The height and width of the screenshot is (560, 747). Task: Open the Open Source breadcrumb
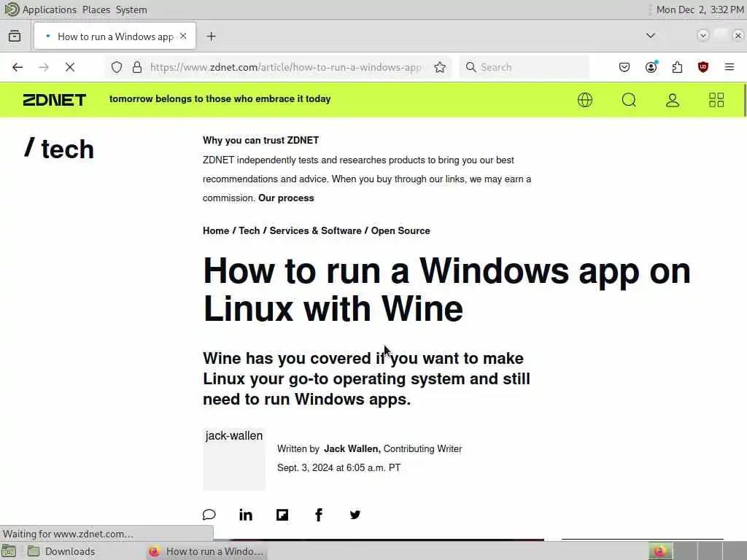point(400,230)
